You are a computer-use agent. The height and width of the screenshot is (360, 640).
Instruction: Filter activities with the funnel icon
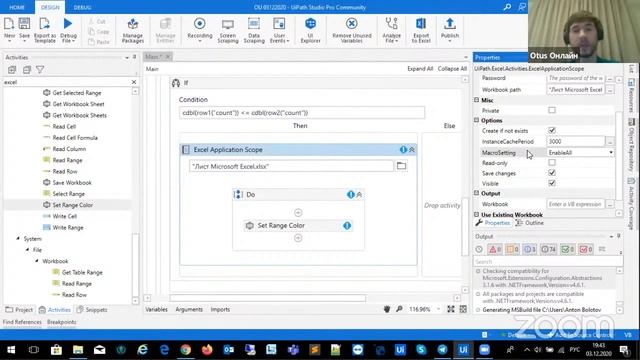[x=40, y=70]
